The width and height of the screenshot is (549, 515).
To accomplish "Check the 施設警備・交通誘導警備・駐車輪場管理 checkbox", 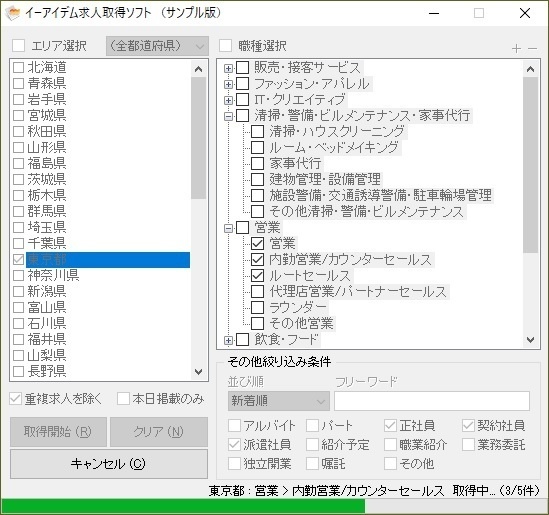I will click(x=258, y=195).
